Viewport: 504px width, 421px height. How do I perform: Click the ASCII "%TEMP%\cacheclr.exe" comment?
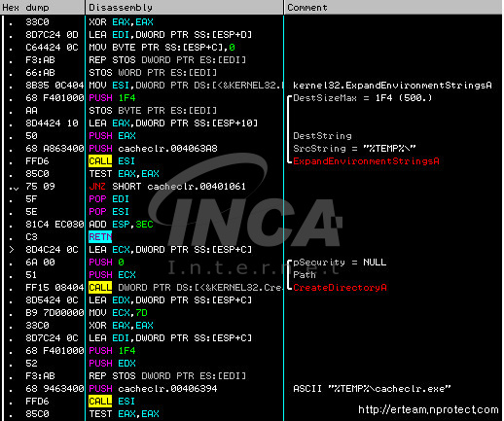click(372, 389)
